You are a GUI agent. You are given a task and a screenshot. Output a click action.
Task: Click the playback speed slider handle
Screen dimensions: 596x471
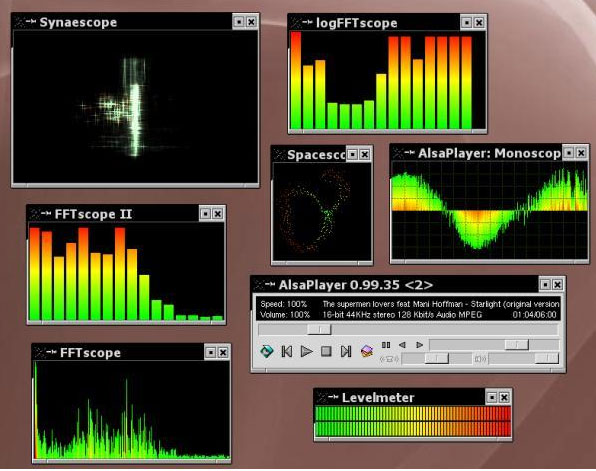[516, 345]
